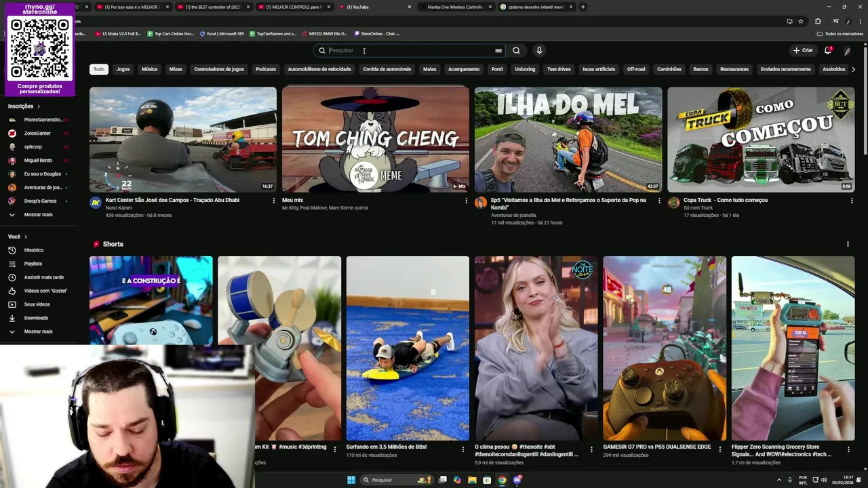868x488 pixels.
Task: Open Google Chrome from the taskbar
Action: 502,480
